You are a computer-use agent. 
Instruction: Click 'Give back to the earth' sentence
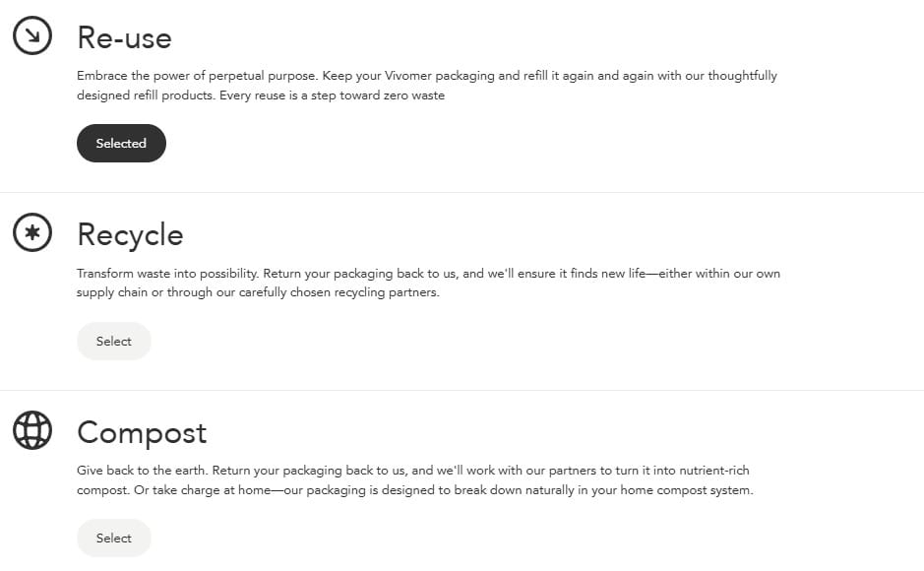[142, 471]
